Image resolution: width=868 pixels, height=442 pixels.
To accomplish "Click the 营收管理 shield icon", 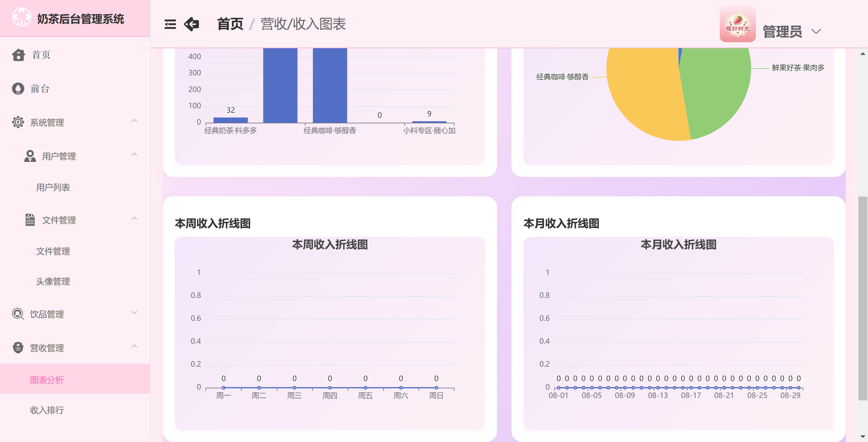I will (x=18, y=348).
